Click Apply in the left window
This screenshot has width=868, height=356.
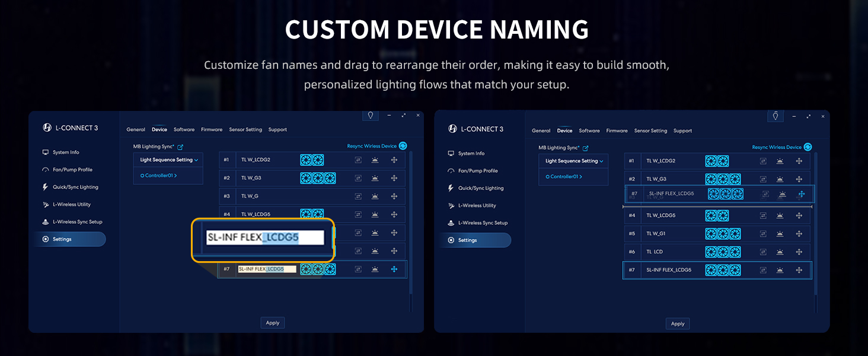[x=273, y=323]
